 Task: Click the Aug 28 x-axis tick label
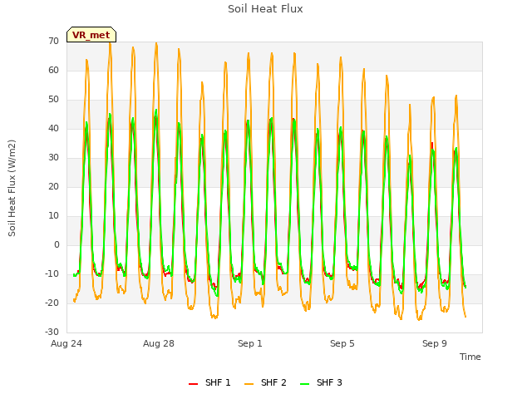(159, 343)
